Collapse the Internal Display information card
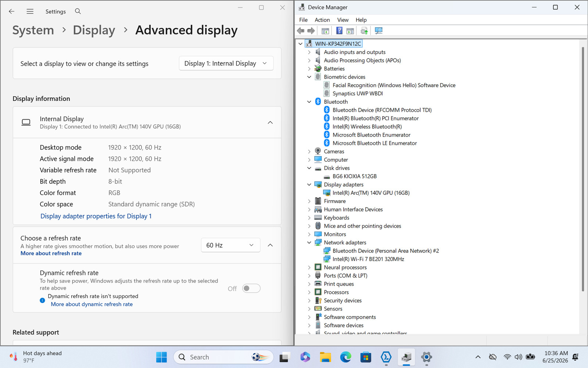 [270, 123]
